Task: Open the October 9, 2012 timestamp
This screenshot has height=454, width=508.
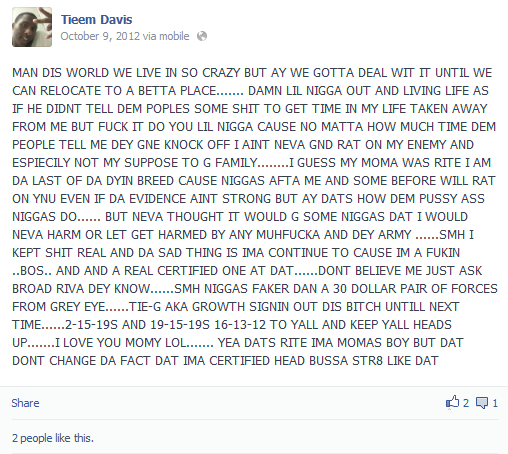Action: (x=100, y=36)
